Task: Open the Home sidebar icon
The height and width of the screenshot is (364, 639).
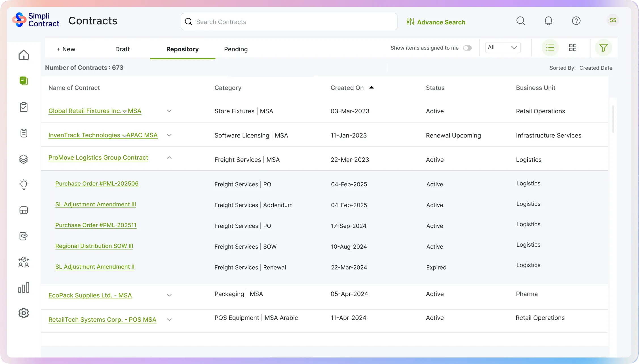Action: [24, 55]
